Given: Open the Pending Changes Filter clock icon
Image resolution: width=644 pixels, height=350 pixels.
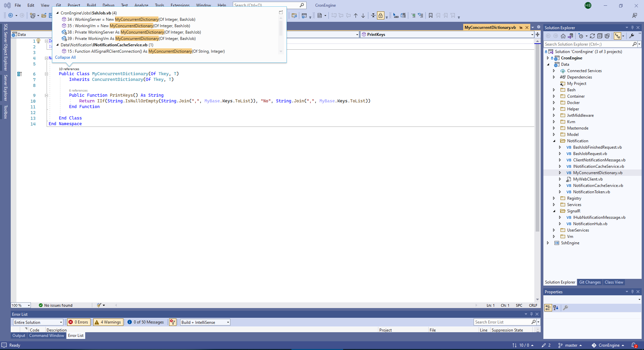Looking at the screenshot, I should (x=581, y=36).
